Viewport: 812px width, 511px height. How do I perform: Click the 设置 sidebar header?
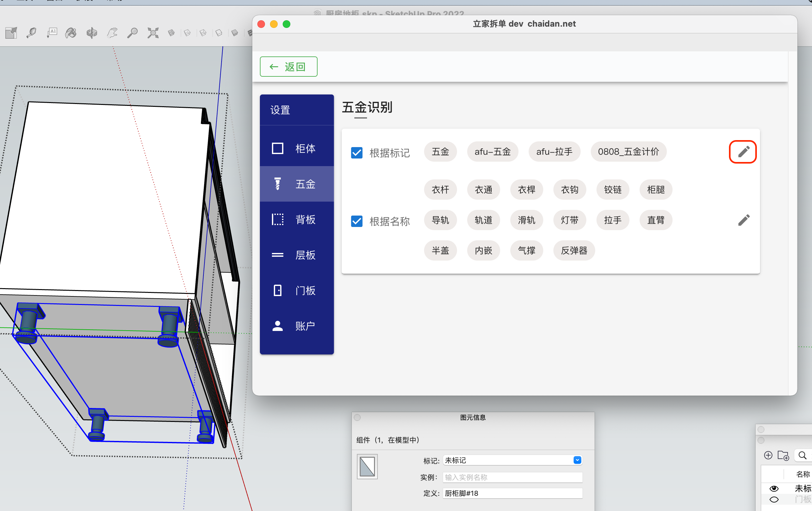coord(280,110)
